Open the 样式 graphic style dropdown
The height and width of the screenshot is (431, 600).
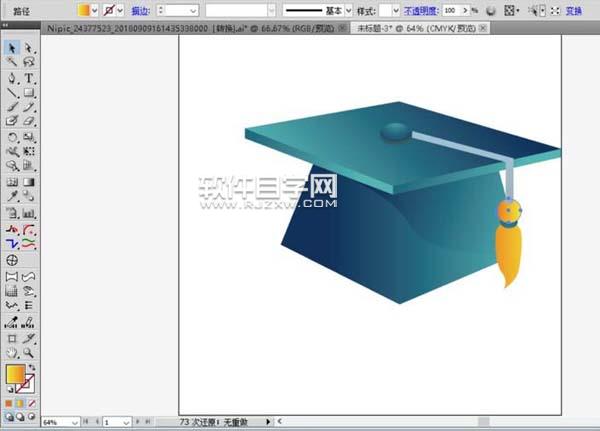[x=396, y=11]
